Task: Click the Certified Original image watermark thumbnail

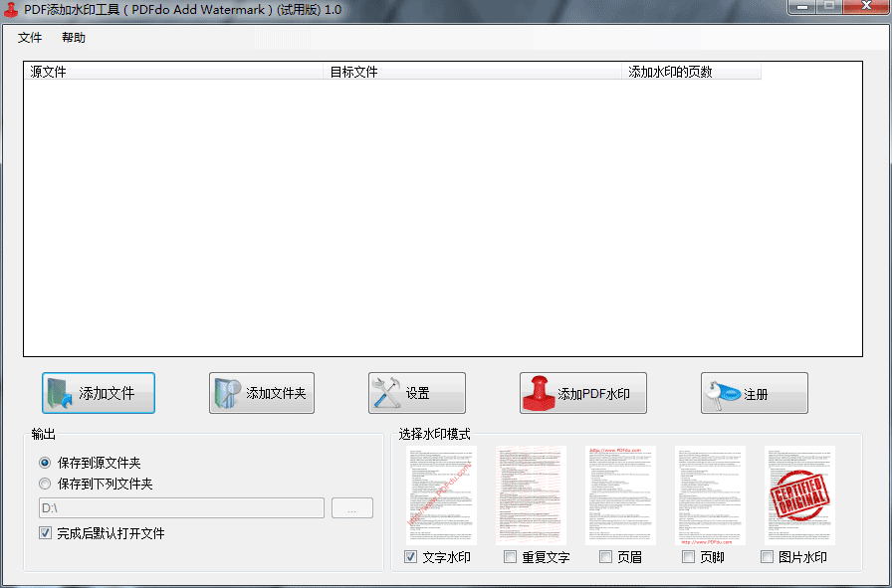Action: click(x=799, y=495)
